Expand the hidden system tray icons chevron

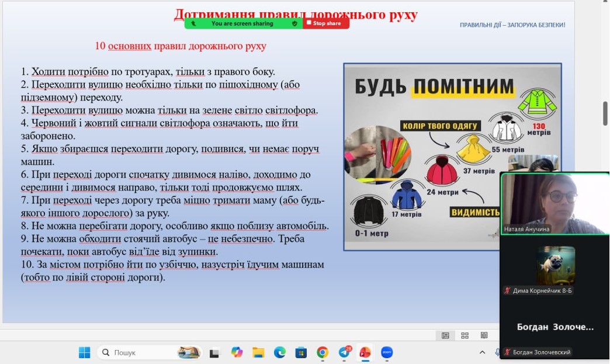coord(482,352)
